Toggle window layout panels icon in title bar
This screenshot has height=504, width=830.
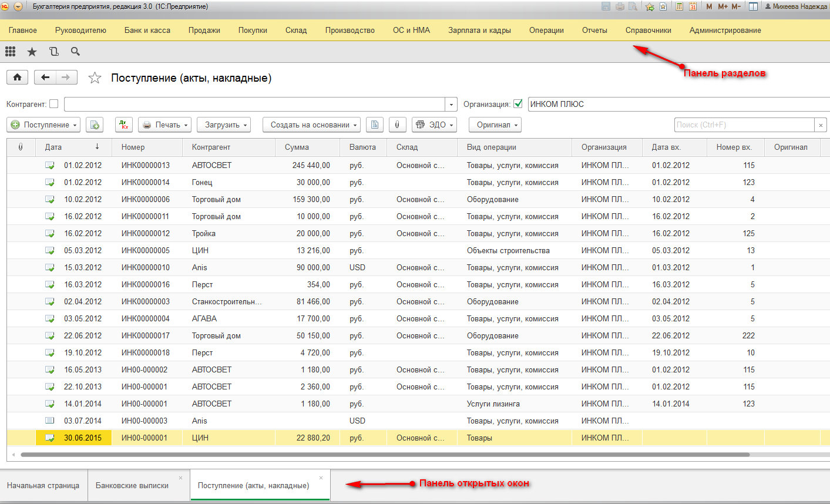(x=753, y=6)
